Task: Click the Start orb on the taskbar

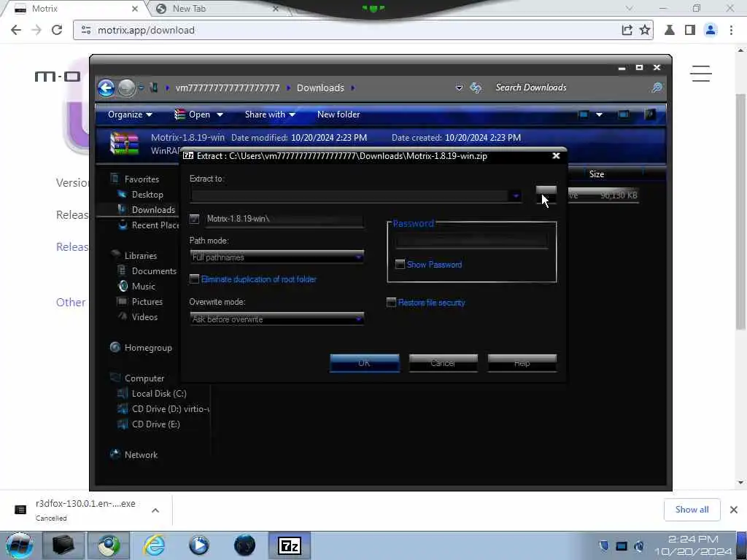Action: tap(19, 545)
